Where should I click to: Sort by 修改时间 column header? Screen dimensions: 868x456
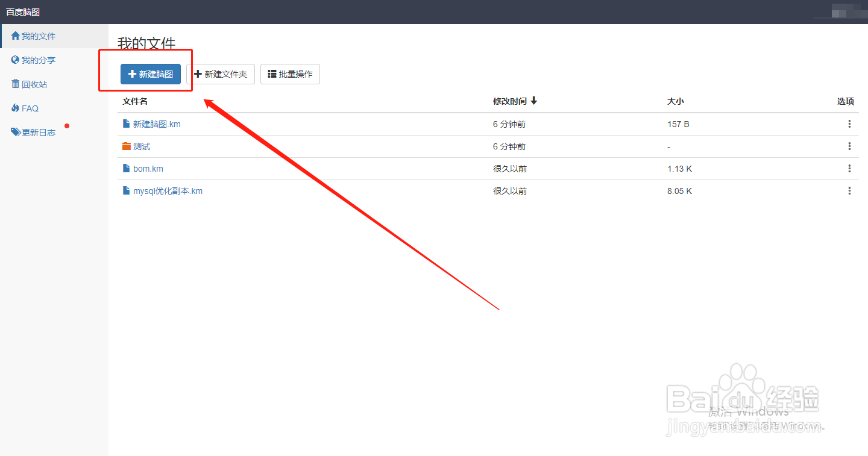tap(515, 101)
